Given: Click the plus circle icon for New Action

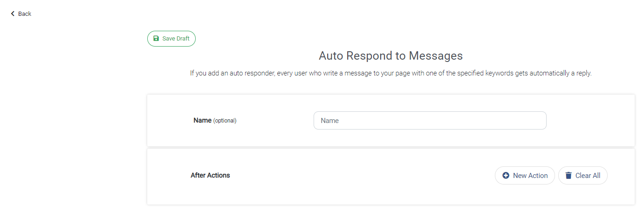Looking at the screenshot, I should 506,176.
